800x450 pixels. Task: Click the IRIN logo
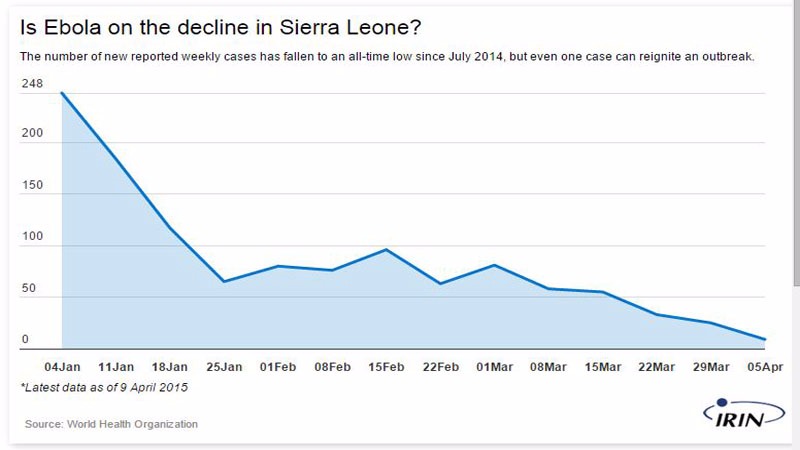(744, 413)
